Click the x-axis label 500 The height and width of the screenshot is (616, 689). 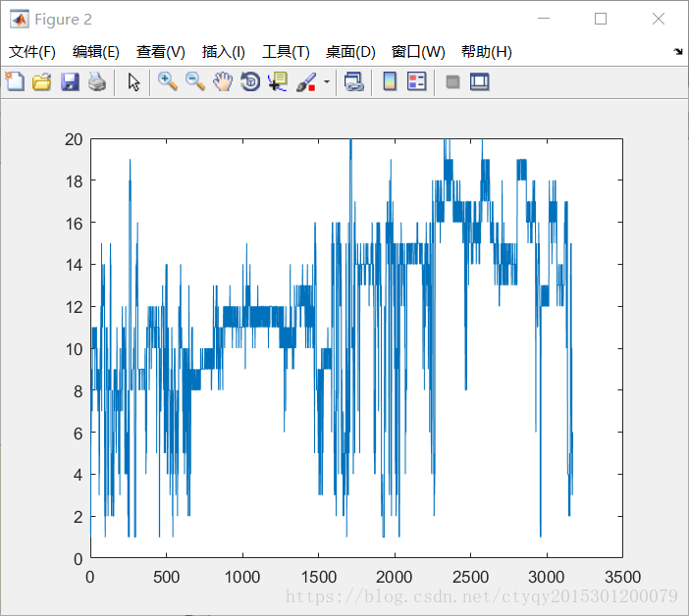point(166,577)
